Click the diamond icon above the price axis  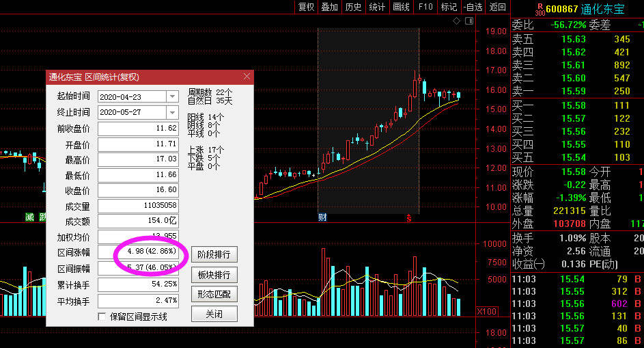[x=457, y=21]
